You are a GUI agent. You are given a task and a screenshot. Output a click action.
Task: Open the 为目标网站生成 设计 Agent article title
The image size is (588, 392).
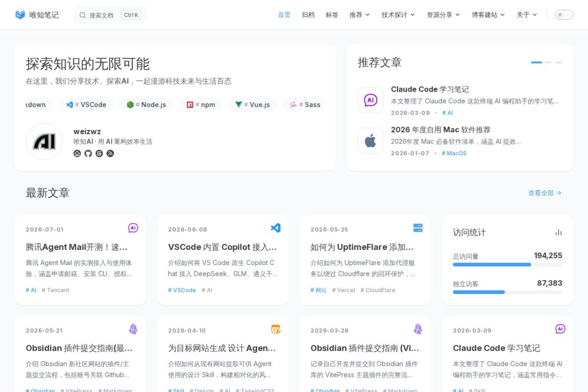(x=222, y=348)
